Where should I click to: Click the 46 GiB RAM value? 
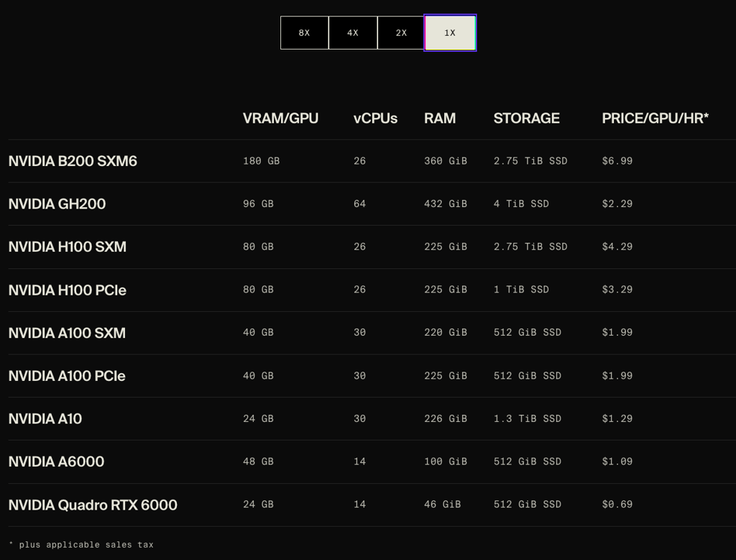[x=443, y=504]
